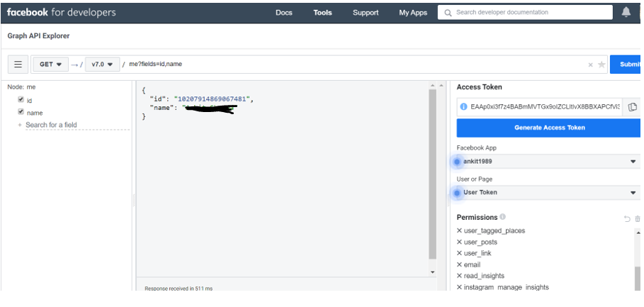Open the v7.0 version dropdown
Image resolution: width=644 pixels, height=307 pixels.
[102, 65]
